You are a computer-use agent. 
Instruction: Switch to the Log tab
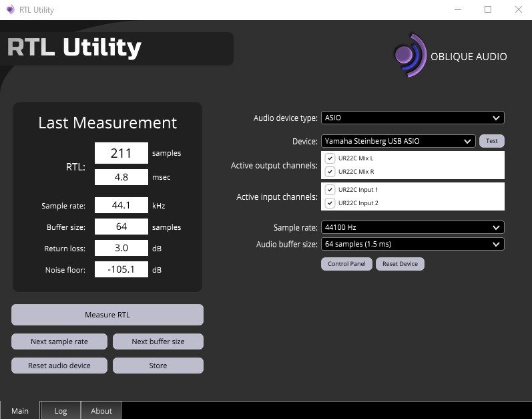(x=61, y=411)
